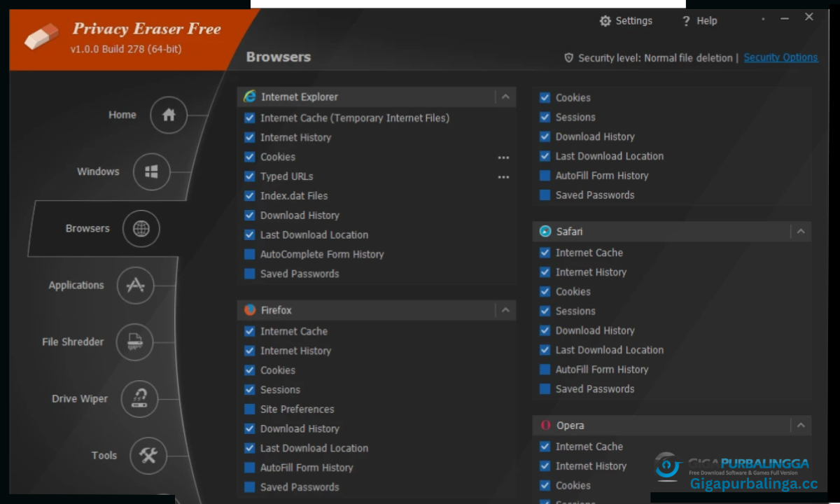Click the Opera browser icon
840x504 pixels.
tap(545, 426)
